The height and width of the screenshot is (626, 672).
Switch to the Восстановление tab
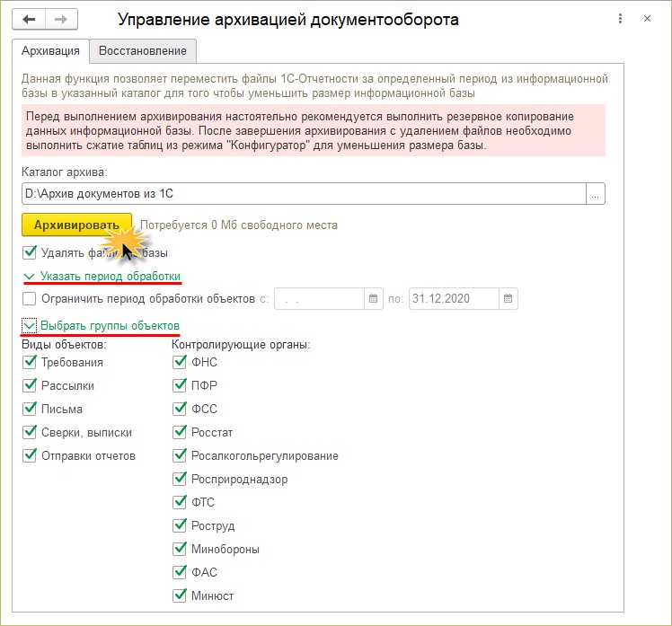(143, 51)
